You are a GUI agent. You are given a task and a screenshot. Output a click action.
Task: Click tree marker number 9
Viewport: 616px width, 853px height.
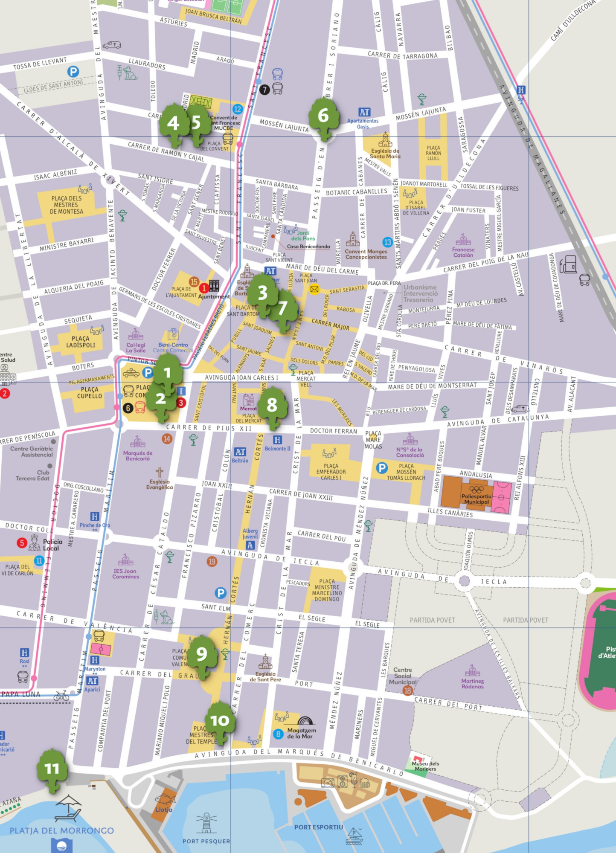(x=201, y=654)
